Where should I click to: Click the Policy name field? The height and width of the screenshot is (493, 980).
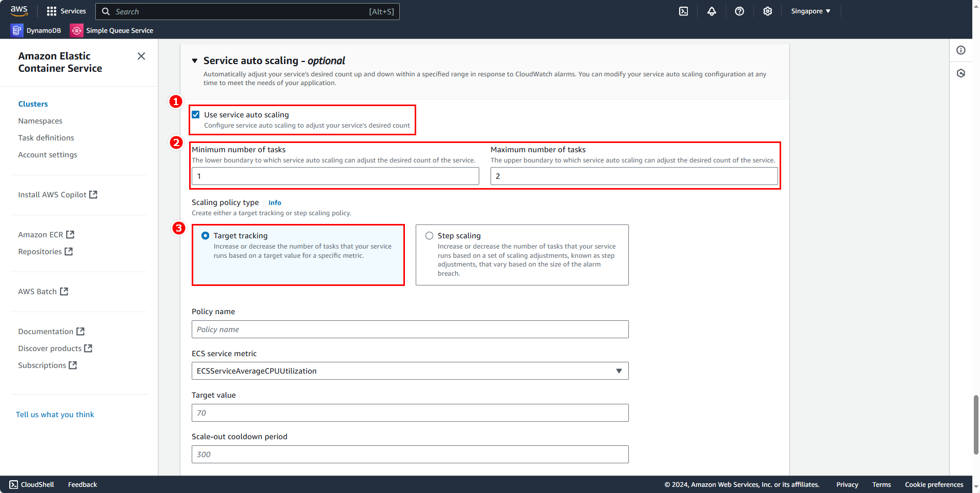pyautogui.click(x=410, y=330)
